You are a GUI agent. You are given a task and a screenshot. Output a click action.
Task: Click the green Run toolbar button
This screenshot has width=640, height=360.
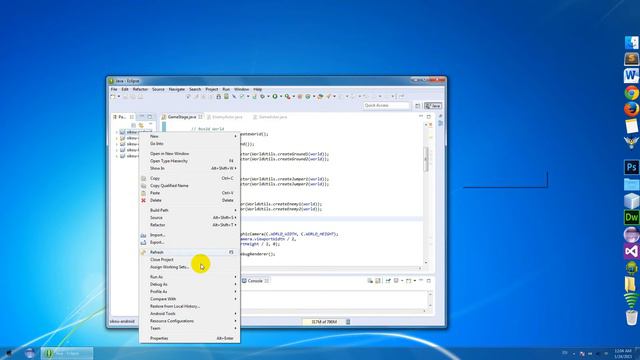[275, 97]
